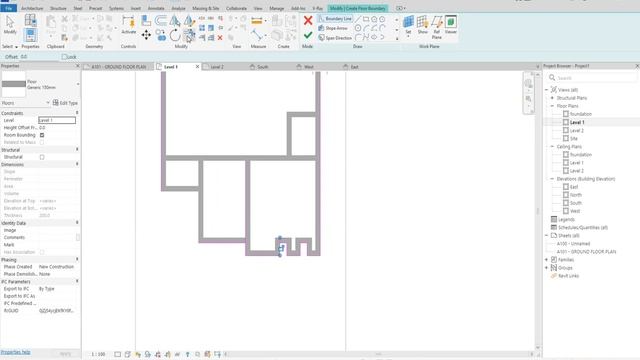
Task: Click the Type Properties icon above Properties
Action: pyautogui.click(x=30, y=20)
